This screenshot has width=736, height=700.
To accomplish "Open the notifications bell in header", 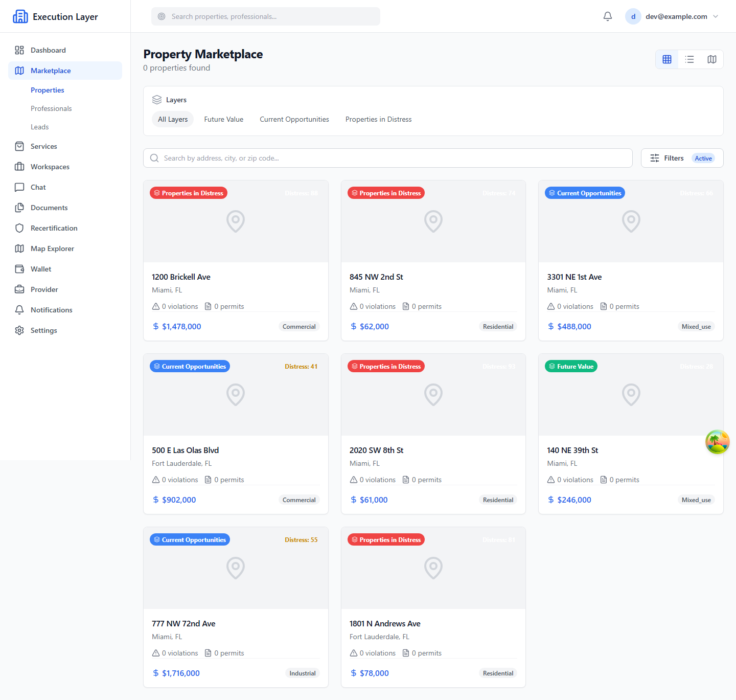I will 608,16.
